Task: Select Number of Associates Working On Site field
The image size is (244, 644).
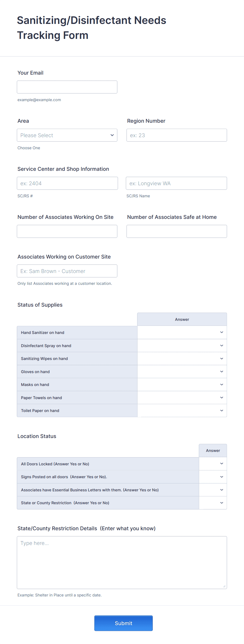Action: click(67, 231)
